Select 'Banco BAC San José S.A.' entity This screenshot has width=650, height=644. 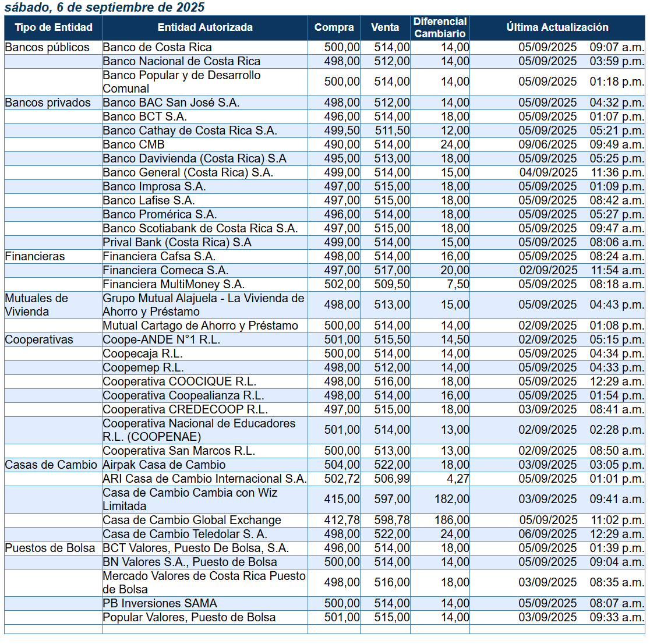(171, 103)
